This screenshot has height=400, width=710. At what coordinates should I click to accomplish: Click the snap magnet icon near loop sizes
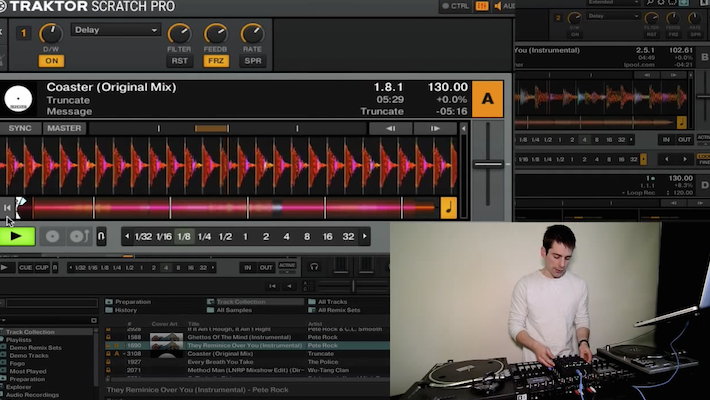[101, 237]
